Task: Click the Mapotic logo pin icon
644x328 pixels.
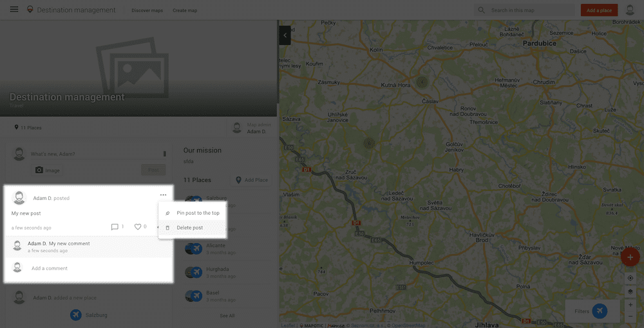Action: click(30, 10)
